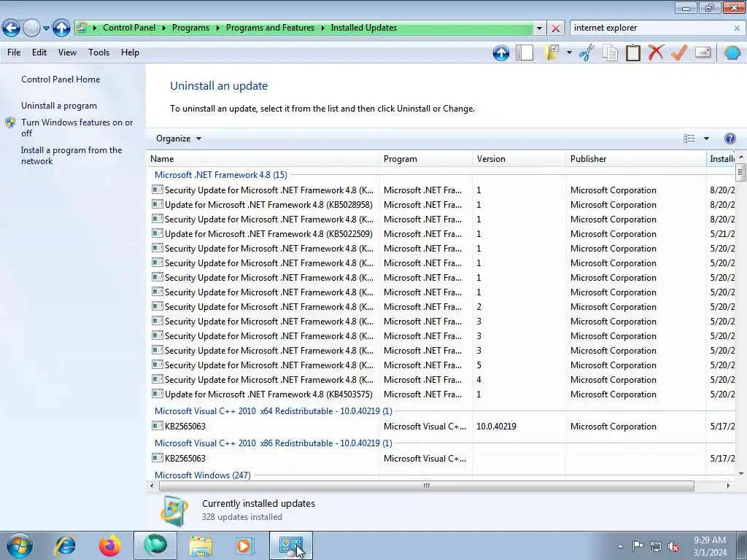Clear the search box with its X
Viewport: 747px width, 560px height.
coord(737,28)
